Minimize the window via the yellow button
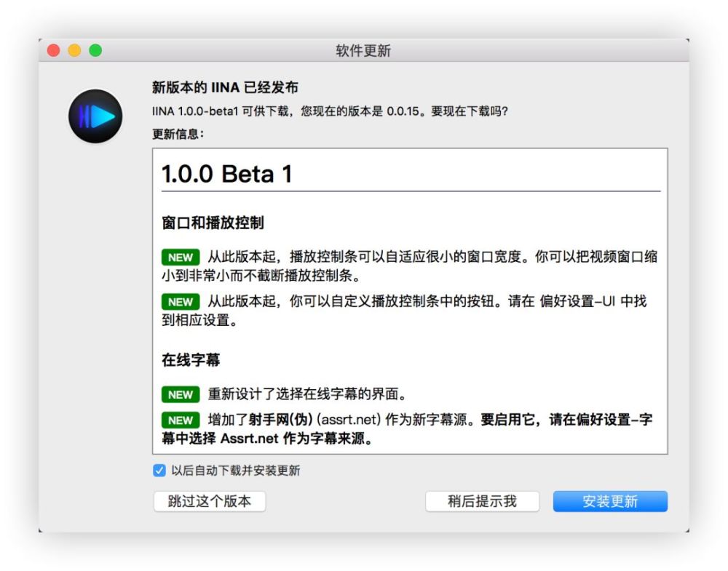The height and width of the screenshot is (571, 728). point(75,50)
